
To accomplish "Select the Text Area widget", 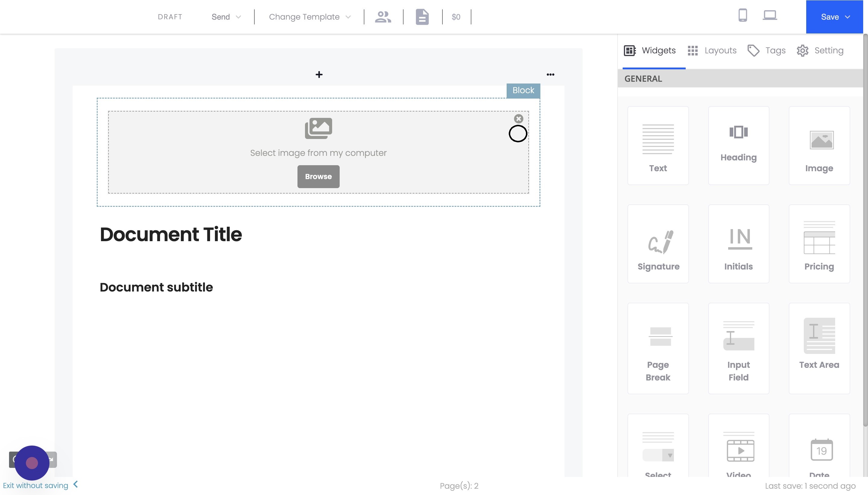I will coord(819,348).
